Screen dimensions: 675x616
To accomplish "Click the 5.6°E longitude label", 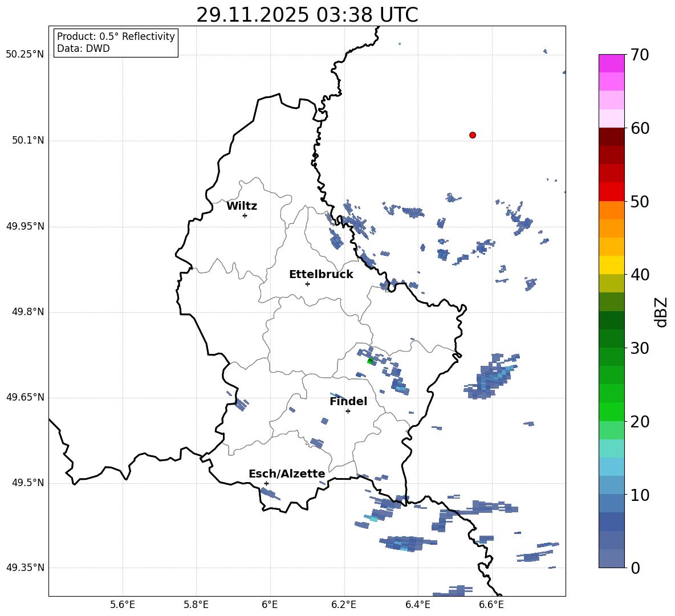I will click(x=123, y=605).
